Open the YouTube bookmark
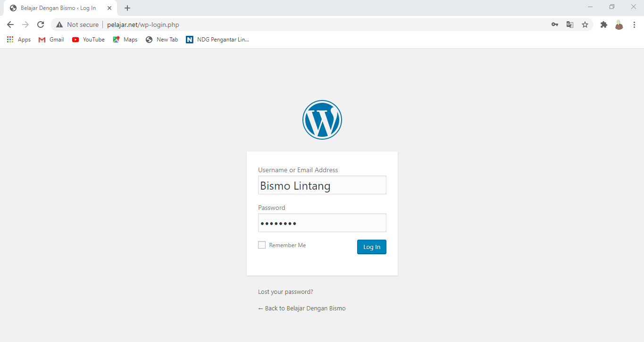The height and width of the screenshot is (342, 644). tap(88, 40)
